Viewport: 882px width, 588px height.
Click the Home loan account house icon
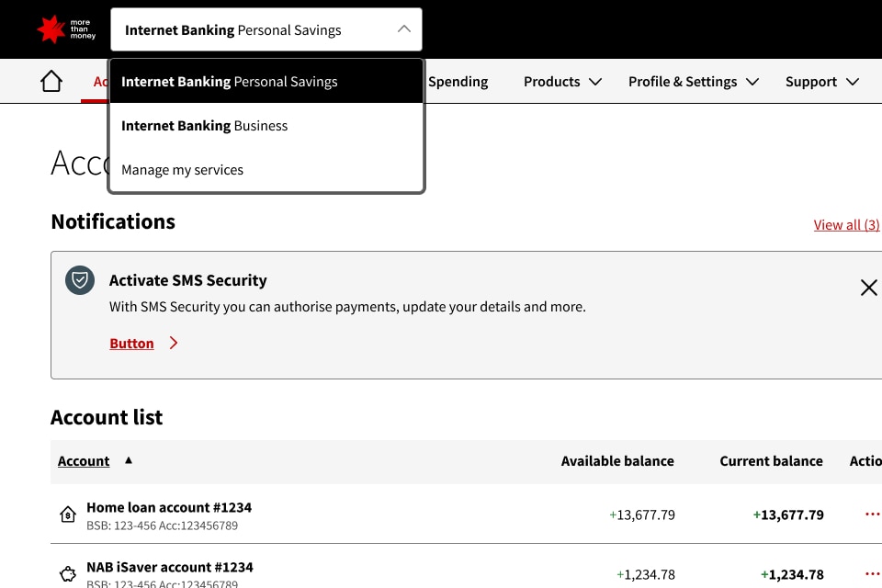tap(68, 515)
